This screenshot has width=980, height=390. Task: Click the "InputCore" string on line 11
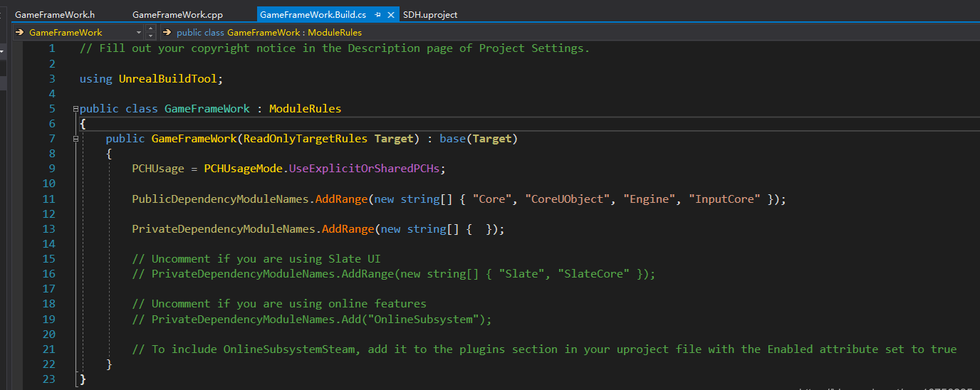[724, 199]
